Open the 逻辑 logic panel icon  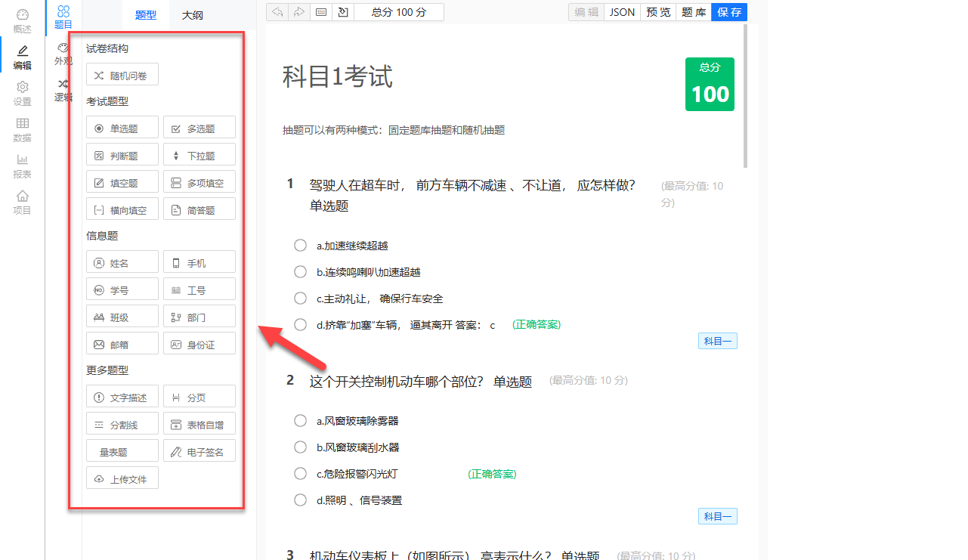63,90
